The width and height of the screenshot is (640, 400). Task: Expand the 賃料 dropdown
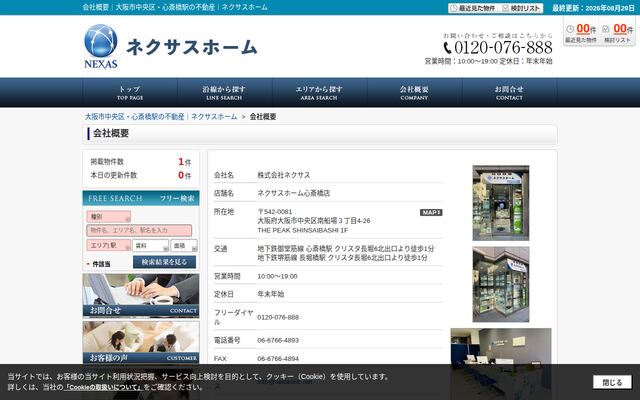pyautogui.click(x=150, y=245)
